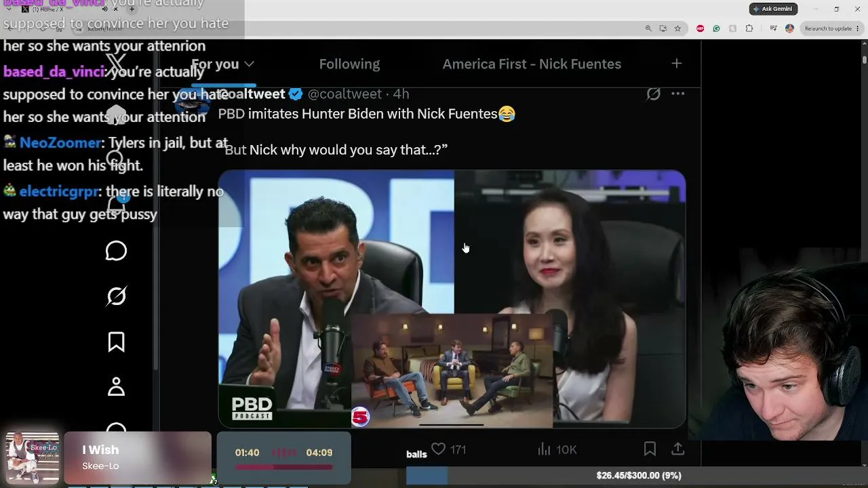Image resolution: width=868 pixels, height=488 pixels.
Task: Open the @coaltweet handle link
Action: coord(344,94)
